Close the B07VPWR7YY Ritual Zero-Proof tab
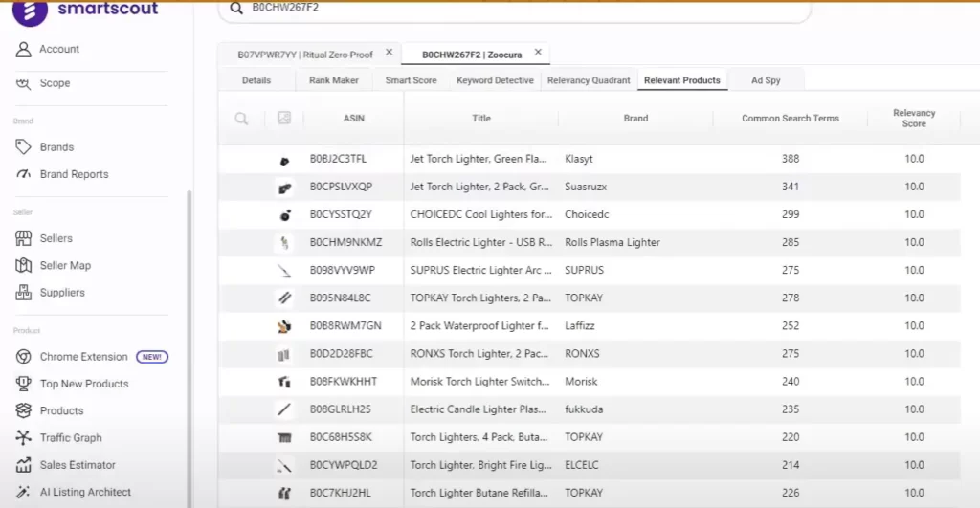This screenshot has height=508, width=980. [x=389, y=53]
